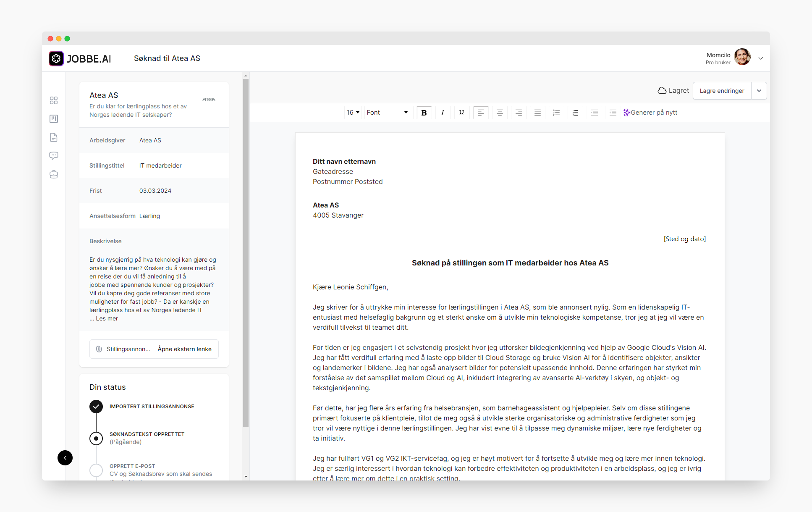Click the Underline formatting icon
The height and width of the screenshot is (512, 812).
click(462, 113)
